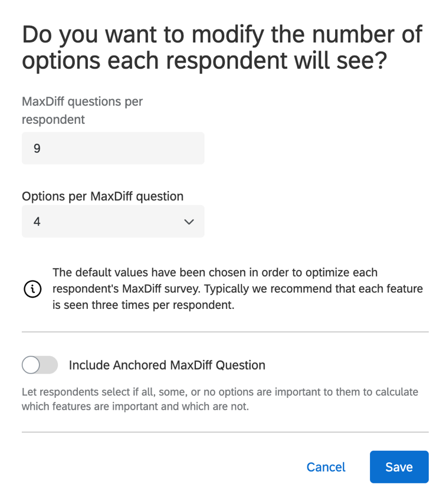This screenshot has width=446, height=504.
Task: Click the "Include Anchored MaxDiff Question" label
Action: click(167, 365)
